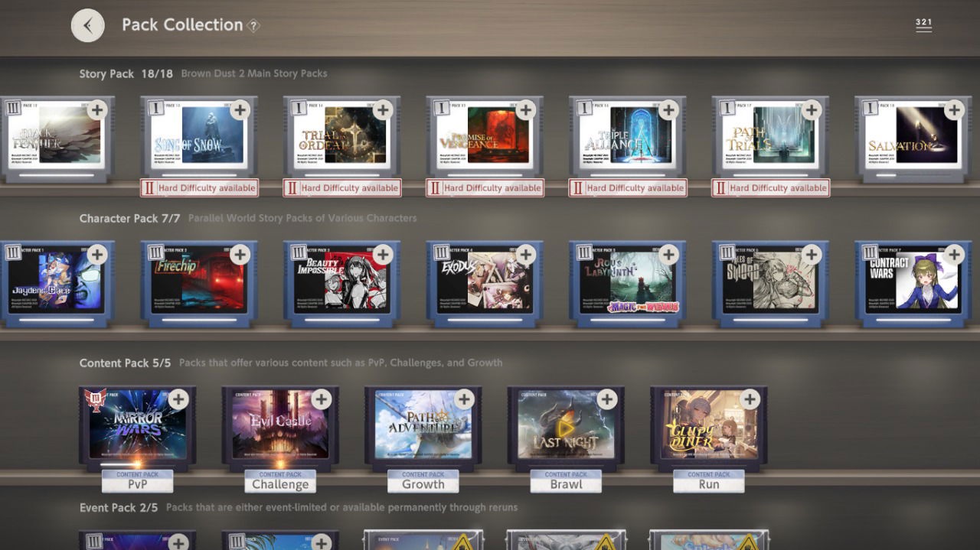980x550 pixels.
Task: Tap the plus icon on Evil Castle
Action: [322, 399]
